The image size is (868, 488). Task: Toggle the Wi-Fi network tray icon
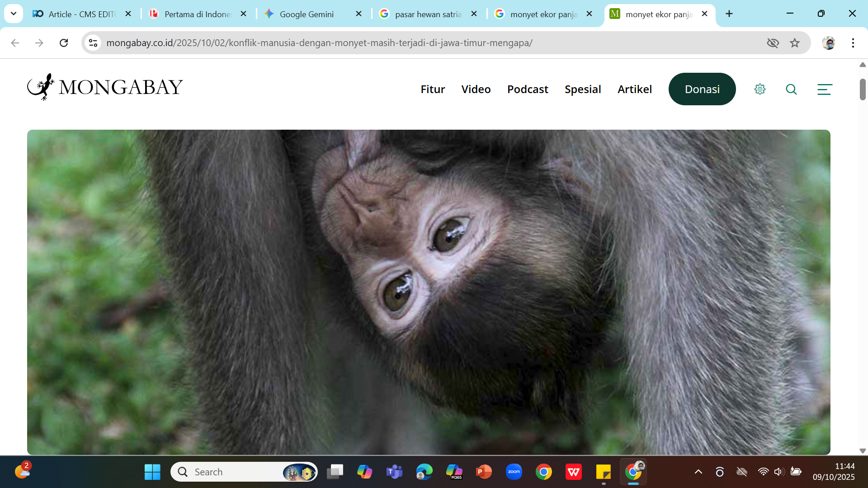pyautogui.click(x=763, y=472)
